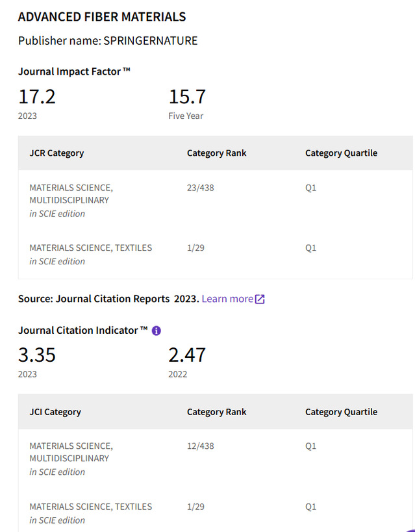
Task: Click the Category Rank header in JCR table
Action: [216, 153]
